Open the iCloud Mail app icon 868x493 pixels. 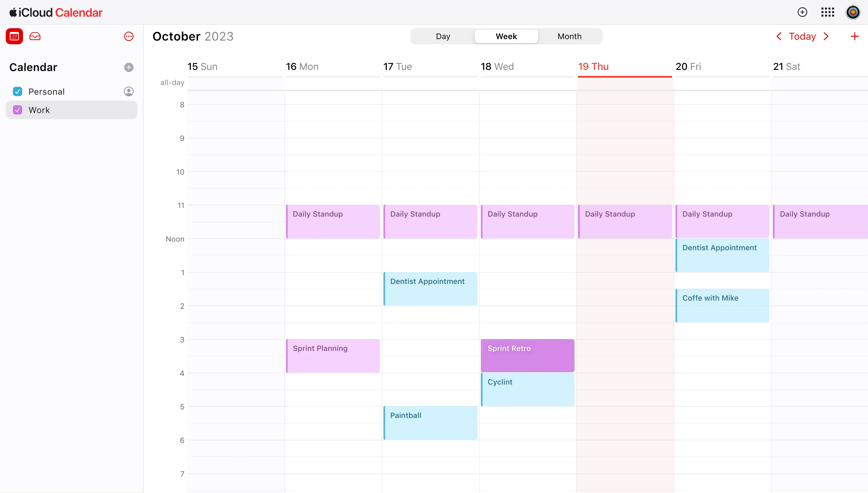point(34,37)
